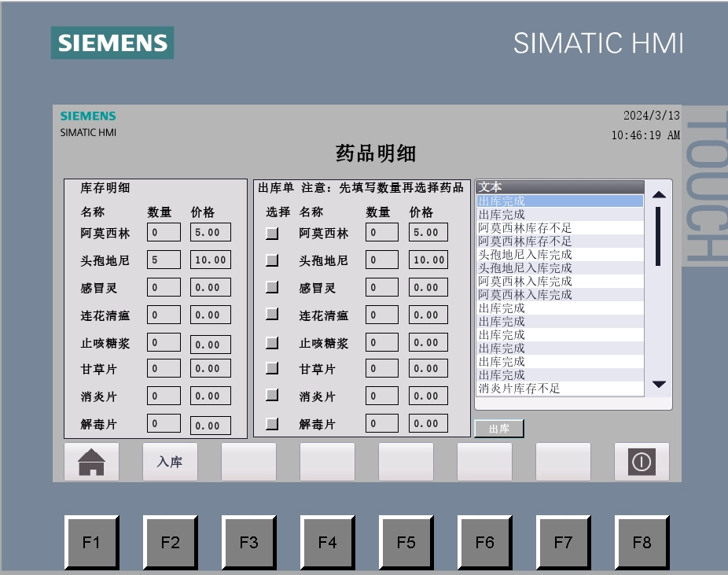Click the home icon button
This screenshot has width=728, height=575.
[x=91, y=462]
